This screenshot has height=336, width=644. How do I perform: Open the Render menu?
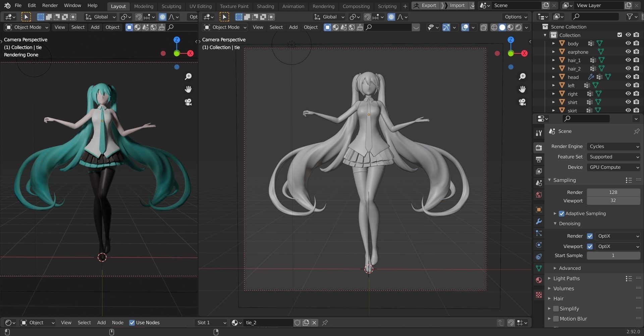pyautogui.click(x=50, y=5)
